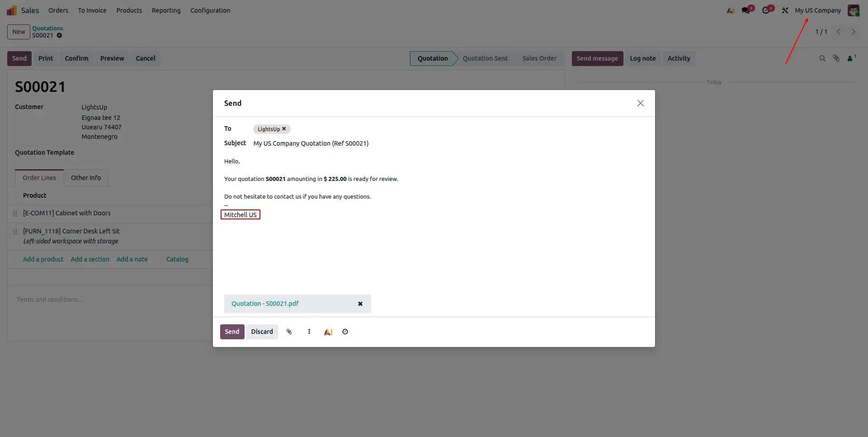Image resolution: width=868 pixels, height=437 pixels.
Task: Open the Products menu
Action: [x=129, y=10]
